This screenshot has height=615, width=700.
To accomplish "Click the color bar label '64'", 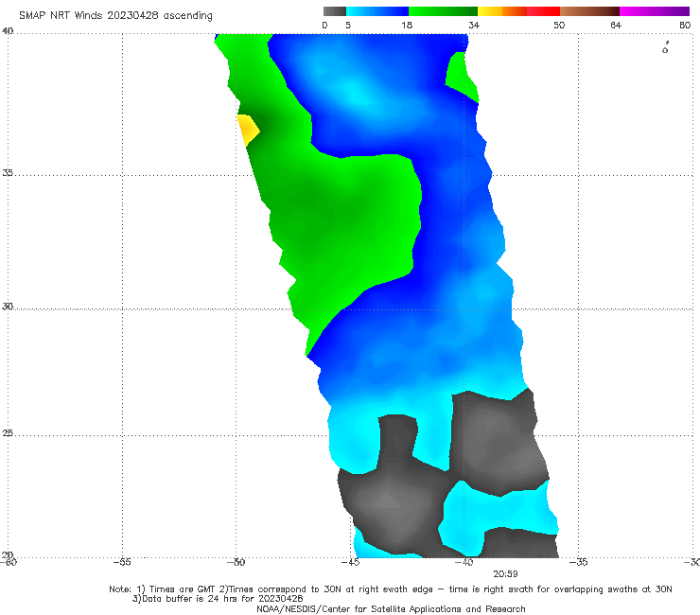I will (x=616, y=25).
